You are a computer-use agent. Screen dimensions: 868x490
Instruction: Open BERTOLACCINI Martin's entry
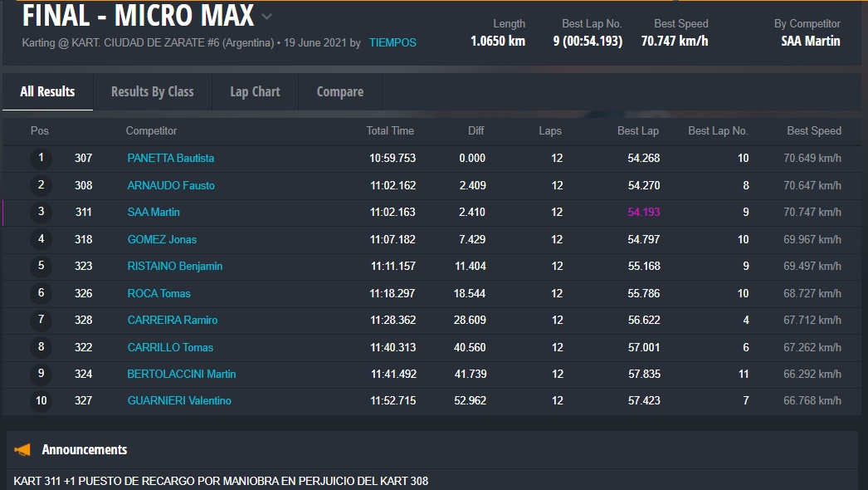click(181, 374)
